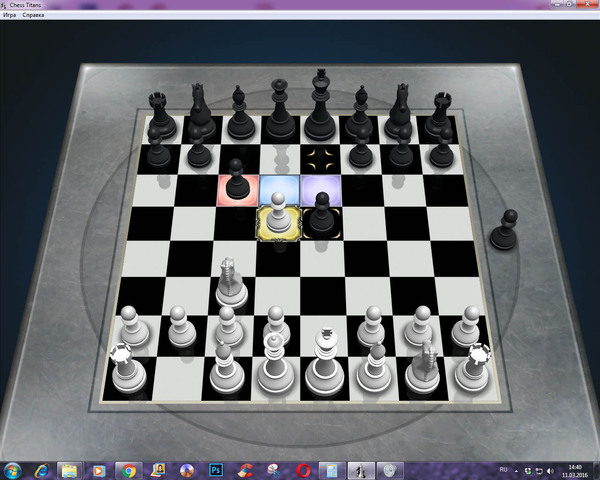Open the media player taskbar icon

(99, 470)
